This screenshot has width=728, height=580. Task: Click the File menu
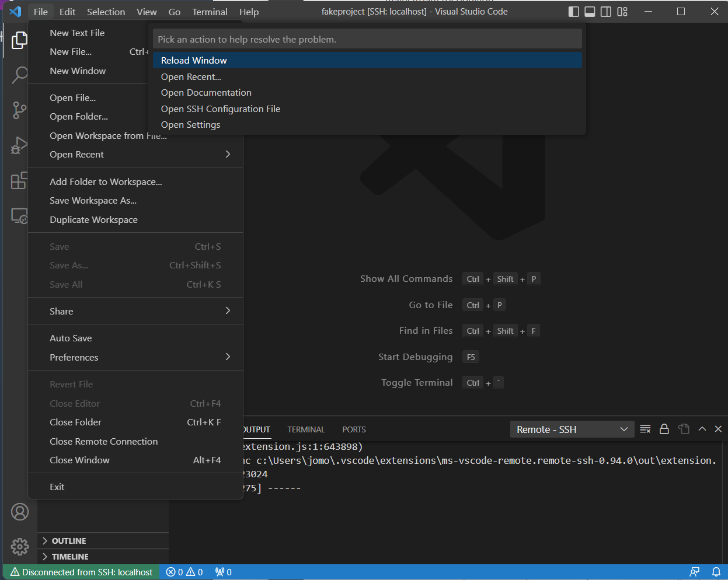pyautogui.click(x=41, y=12)
